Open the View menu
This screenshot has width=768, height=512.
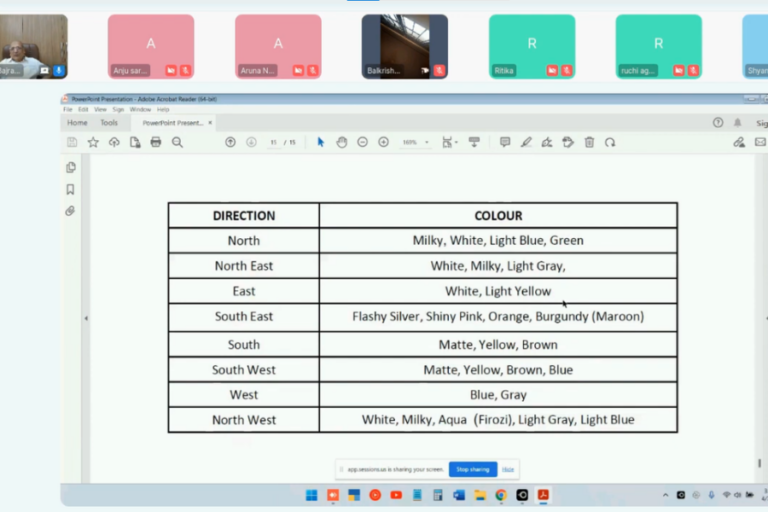click(100, 109)
